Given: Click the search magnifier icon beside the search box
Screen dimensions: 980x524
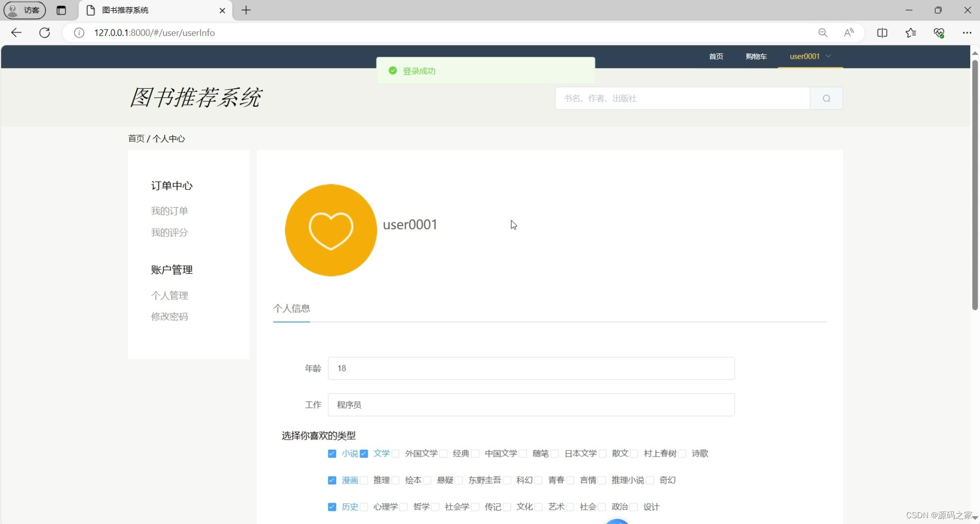Looking at the screenshot, I should tap(826, 98).
